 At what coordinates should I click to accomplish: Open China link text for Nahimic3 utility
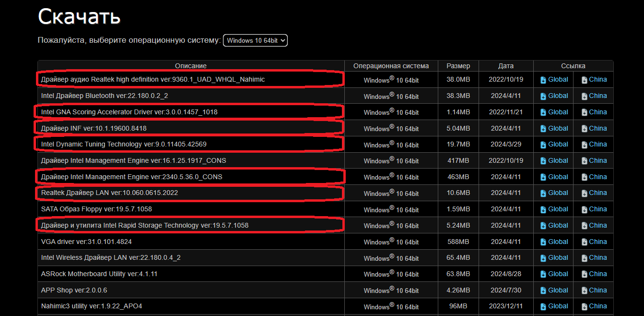click(598, 306)
